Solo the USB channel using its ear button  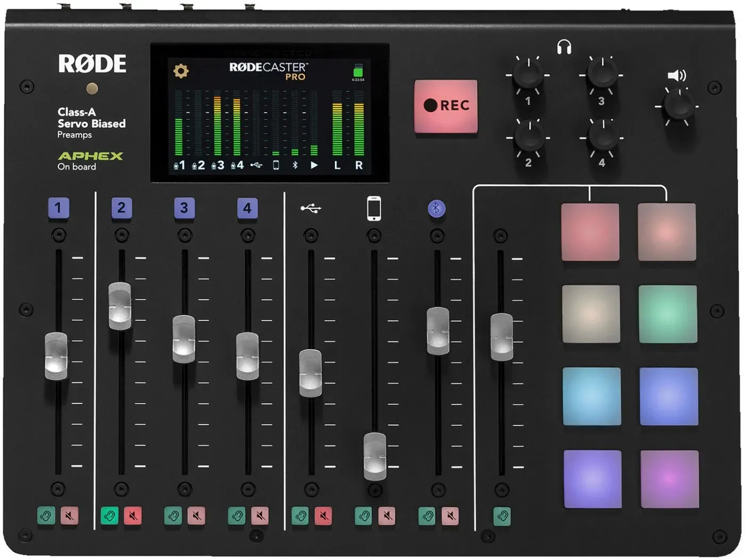tap(300, 515)
